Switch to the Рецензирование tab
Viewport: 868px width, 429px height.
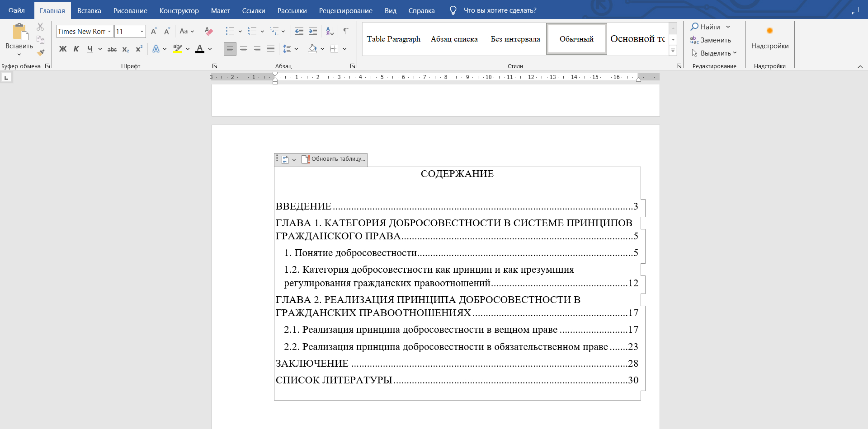(x=346, y=10)
